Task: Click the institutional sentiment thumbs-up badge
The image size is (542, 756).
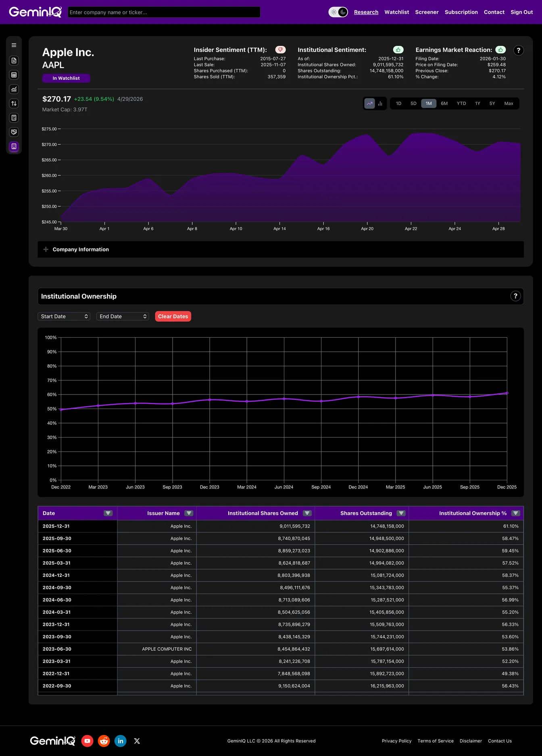Action: point(398,50)
